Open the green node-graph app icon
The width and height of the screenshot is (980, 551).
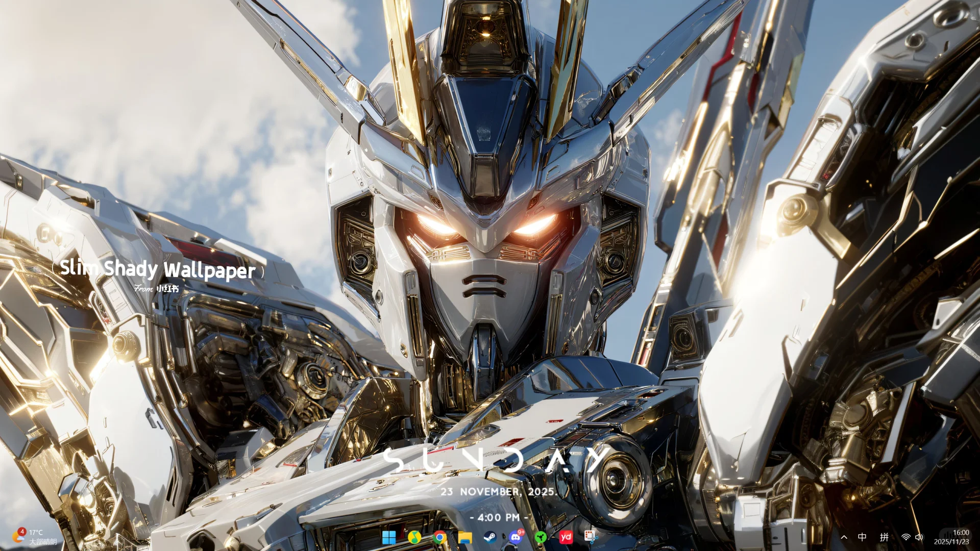[541, 537]
